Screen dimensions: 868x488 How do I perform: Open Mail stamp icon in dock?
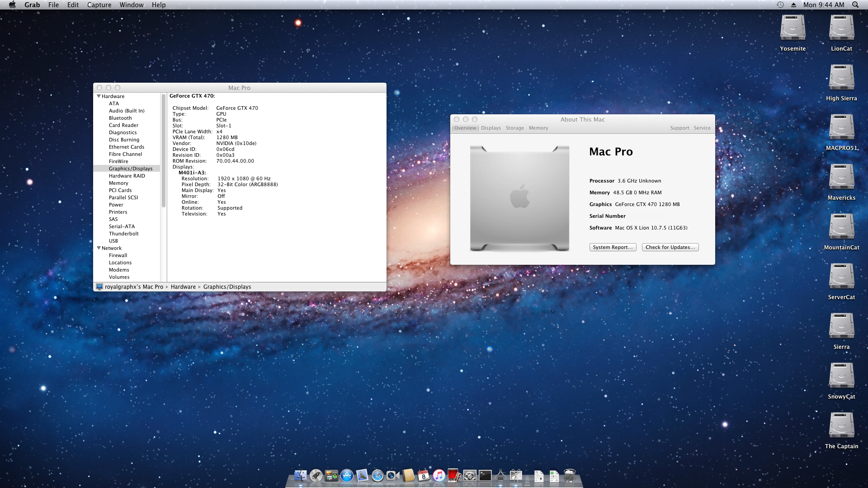tap(362, 475)
